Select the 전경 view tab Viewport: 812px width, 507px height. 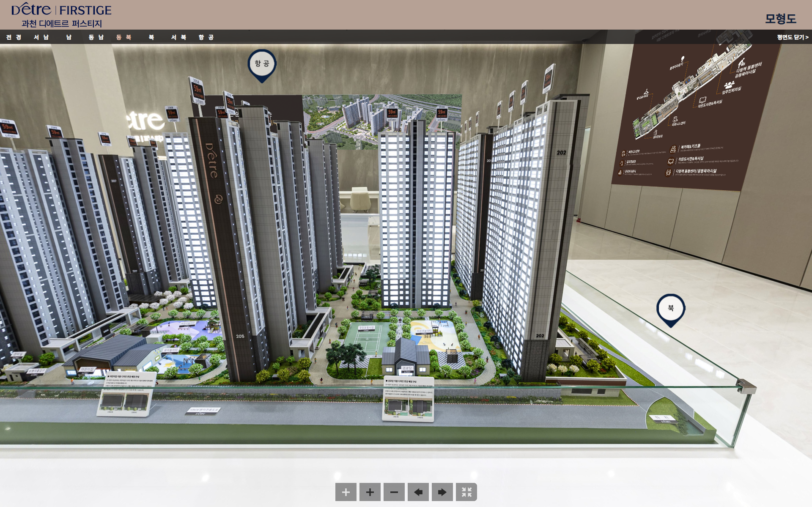point(14,37)
